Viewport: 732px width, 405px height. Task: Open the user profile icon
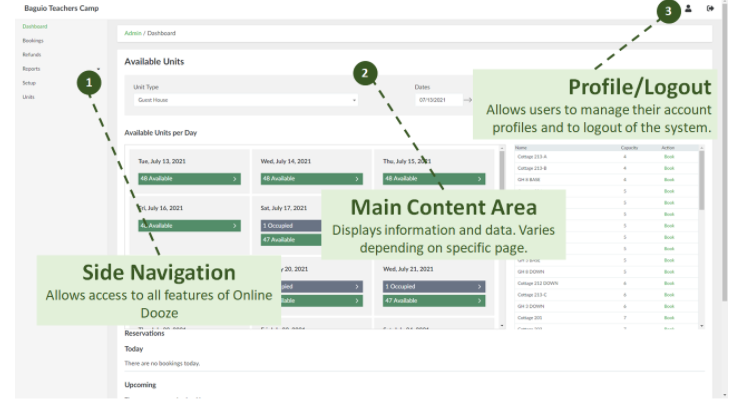point(688,9)
